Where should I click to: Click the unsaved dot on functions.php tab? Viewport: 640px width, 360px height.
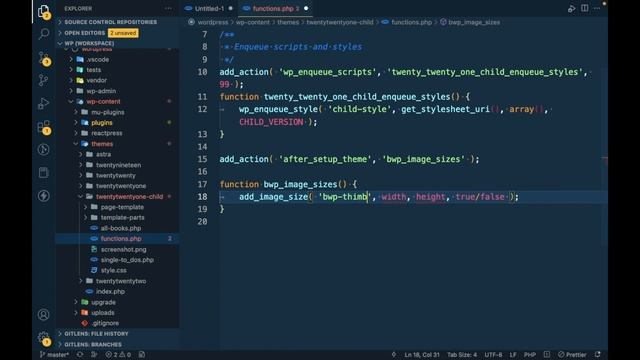(306, 8)
